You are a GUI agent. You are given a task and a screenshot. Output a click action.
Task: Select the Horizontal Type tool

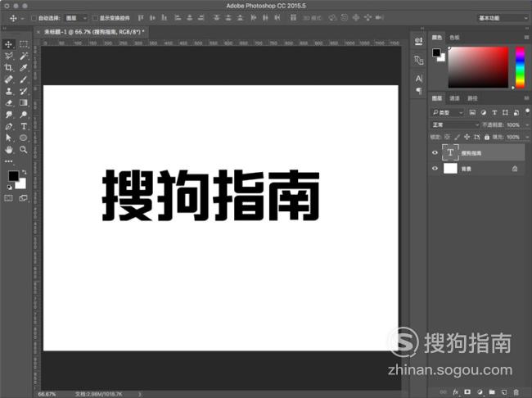[x=24, y=126]
